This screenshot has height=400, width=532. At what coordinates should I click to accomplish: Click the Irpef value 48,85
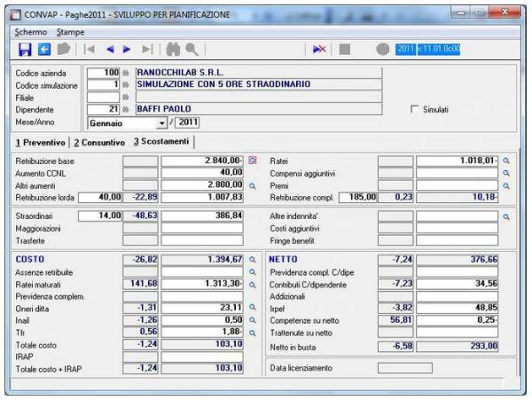pyautogui.click(x=457, y=308)
